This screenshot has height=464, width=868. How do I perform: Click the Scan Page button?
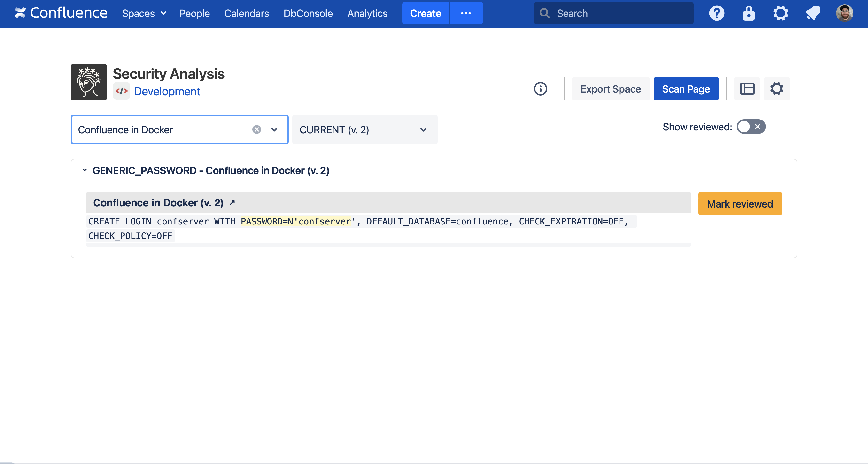pos(686,89)
